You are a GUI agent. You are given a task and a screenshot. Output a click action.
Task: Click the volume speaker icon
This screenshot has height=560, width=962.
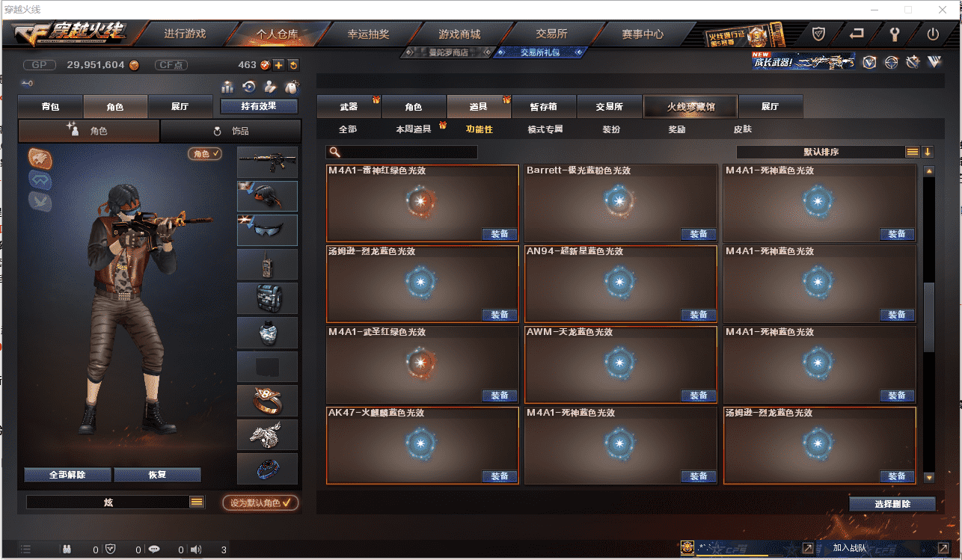[196, 550]
